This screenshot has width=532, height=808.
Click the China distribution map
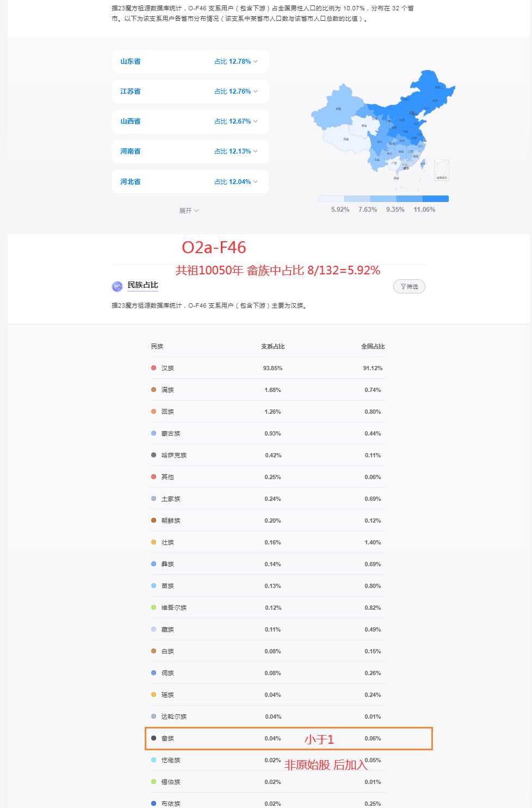[383, 125]
